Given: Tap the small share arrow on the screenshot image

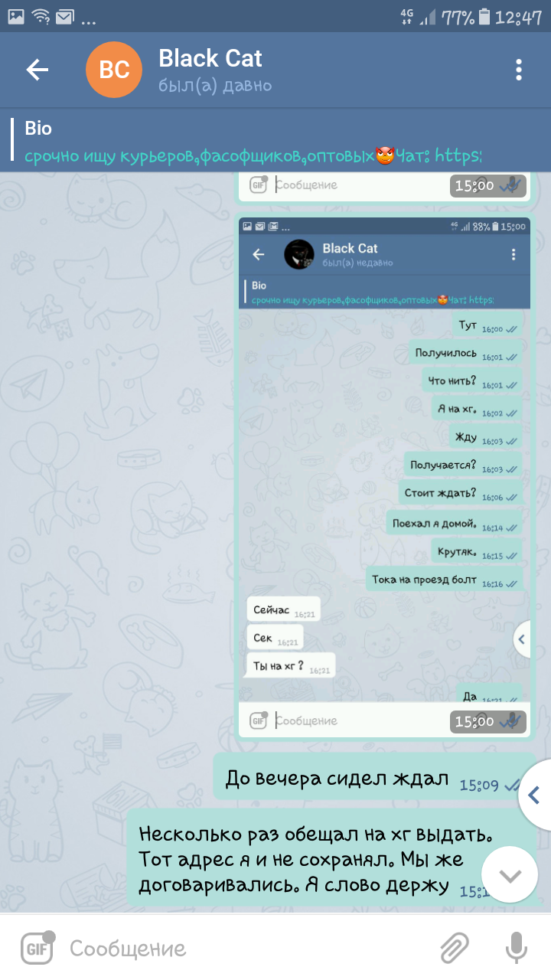Looking at the screenshot, I should pos(523,639).
